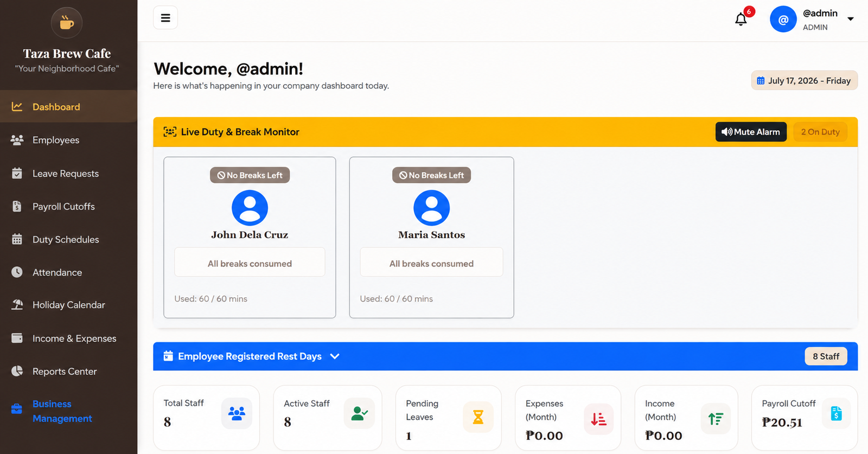Select John Dela Cruz's avatar

point(250,208)
